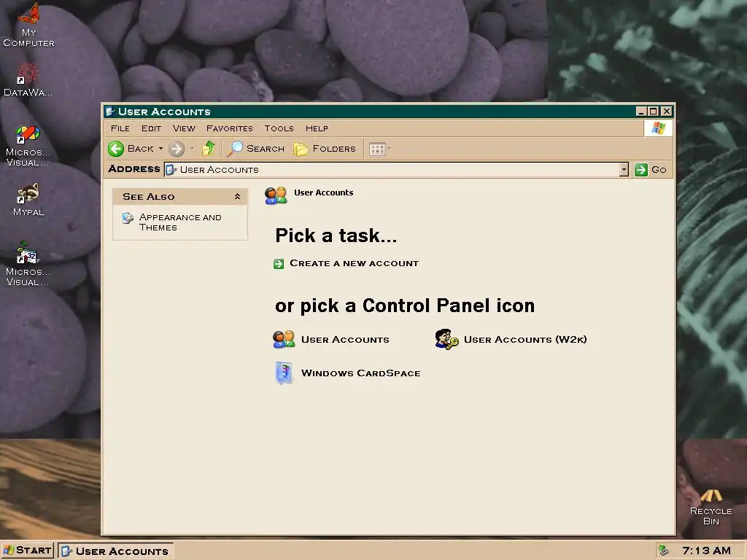Open Appearance and Themes link

(180, 222)
